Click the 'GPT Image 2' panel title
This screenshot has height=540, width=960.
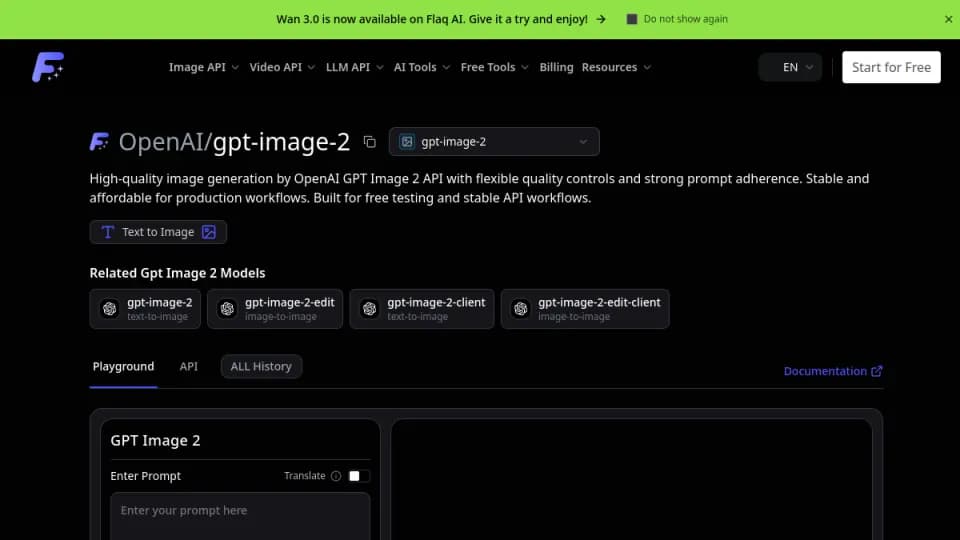pyautogui.click(x=156, y=440)
